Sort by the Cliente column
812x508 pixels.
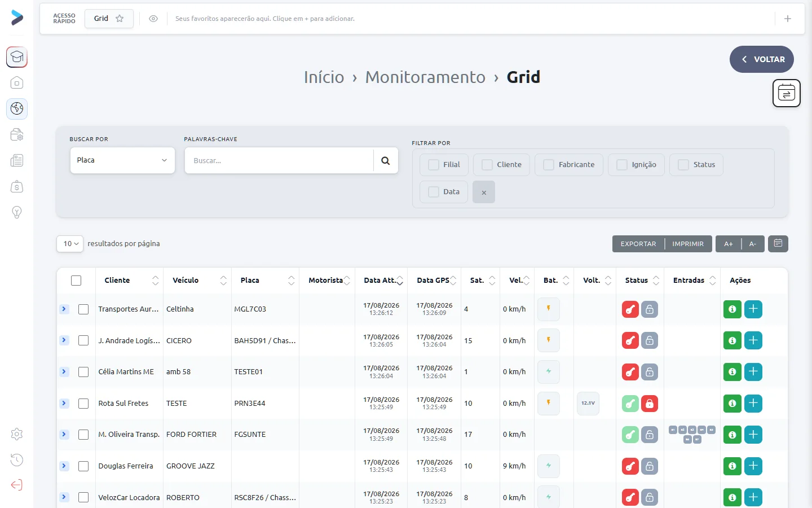(x=129, y=281)
